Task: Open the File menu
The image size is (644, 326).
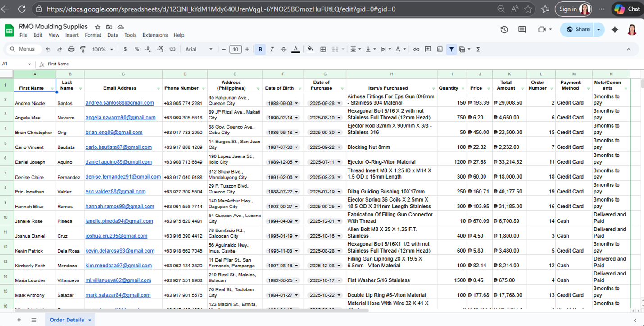Action: point(23,35)
